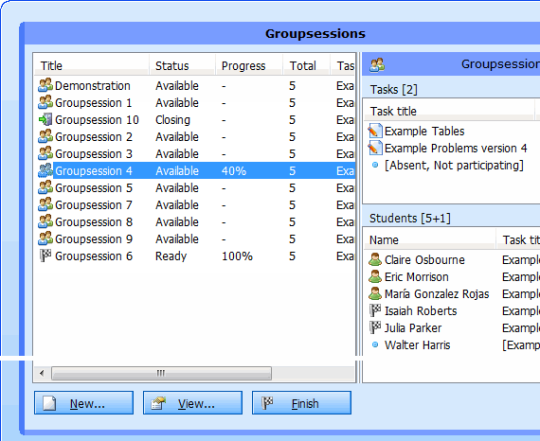The width and height of the screenshot is (540, 441).
Task: Sort by the Progress column header
Action: [249, 65]
